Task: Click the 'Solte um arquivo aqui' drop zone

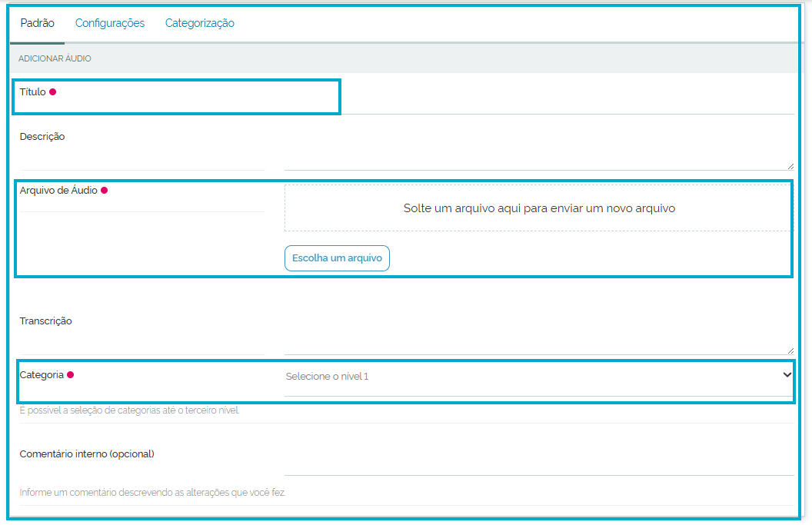Action: coord(538,208)
